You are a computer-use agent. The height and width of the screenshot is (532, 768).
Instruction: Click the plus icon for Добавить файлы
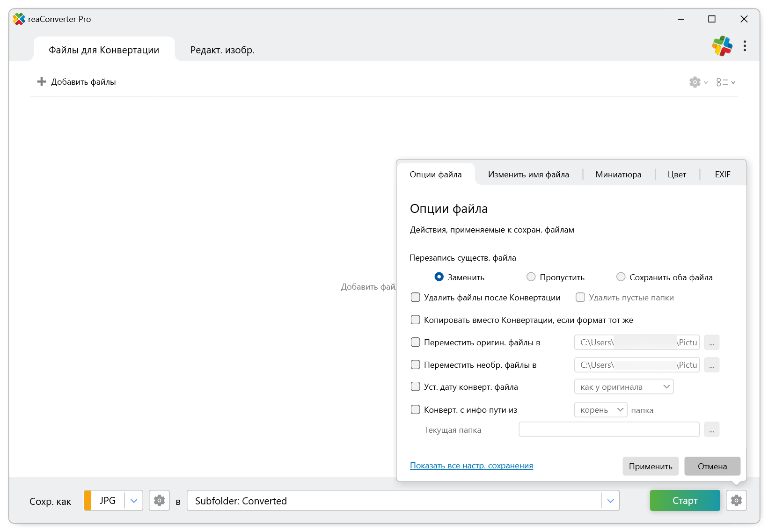pyautogui.click(x=42, y=82)
